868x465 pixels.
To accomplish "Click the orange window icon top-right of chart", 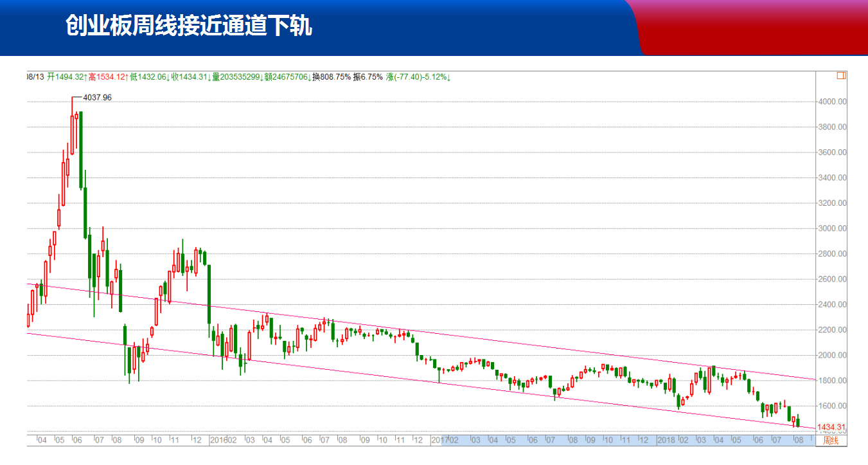I will click(841, 76).
